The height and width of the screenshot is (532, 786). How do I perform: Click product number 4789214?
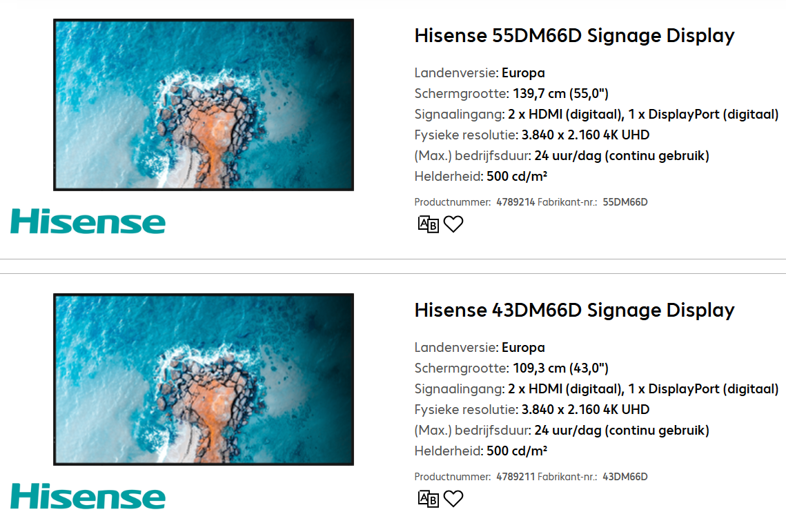pos(515,202)
